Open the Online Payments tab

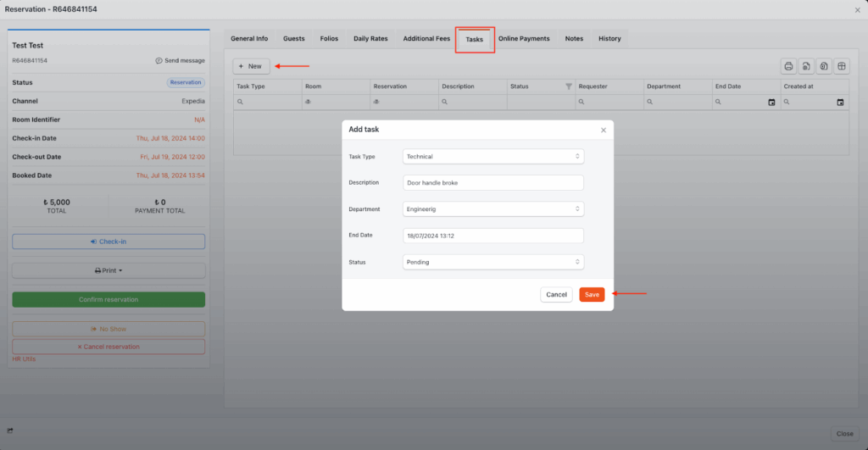coord(524,39)
